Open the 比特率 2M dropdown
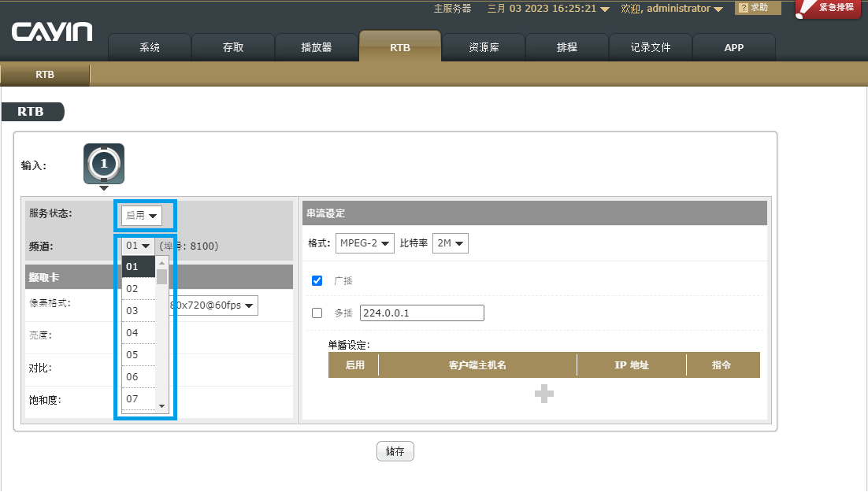 pyautogui.click(x=451, y=243)
